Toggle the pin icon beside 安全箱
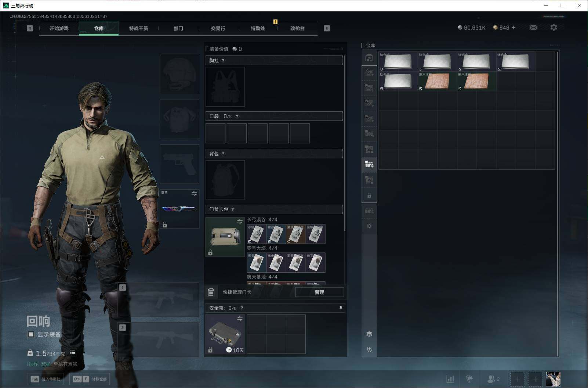 tap(341, 308)
